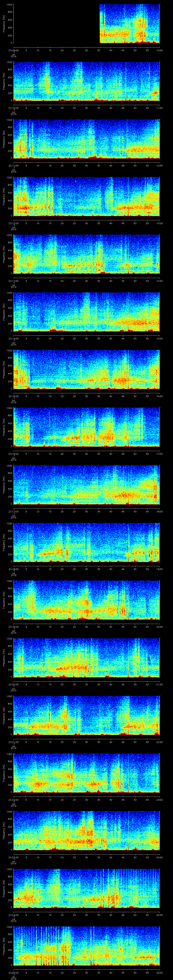This screenshot has width=173, height=980.
Task: Open the spectrogram panel starting at 23:14:00
Action: [87, 312]
